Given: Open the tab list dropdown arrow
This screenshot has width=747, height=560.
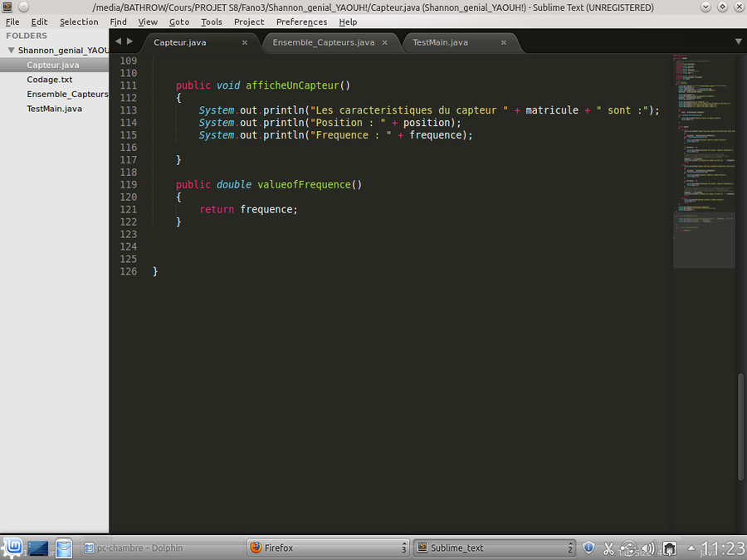Looking at the screenshot, I should pyautogui.click(x=738, y=41).
